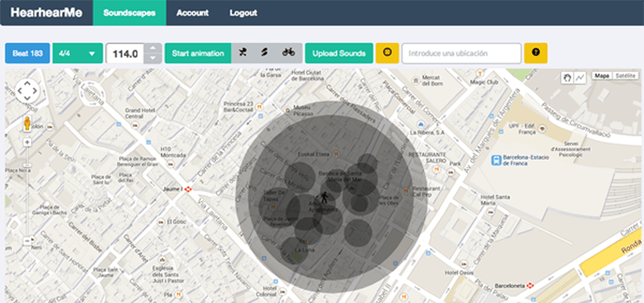Viewport: 644px width, 303px height.
Task: Click the Beat 183 button
Action: (27, 53)
